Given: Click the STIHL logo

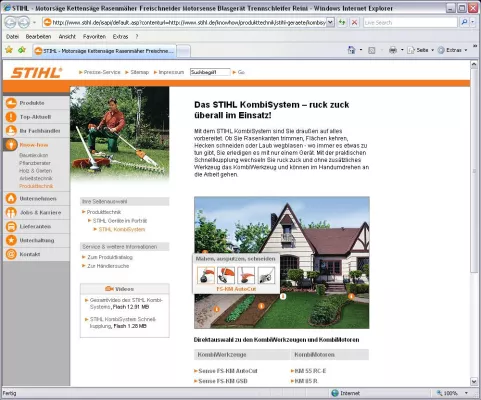Looking at the screenshot, I should click(37, 73).
